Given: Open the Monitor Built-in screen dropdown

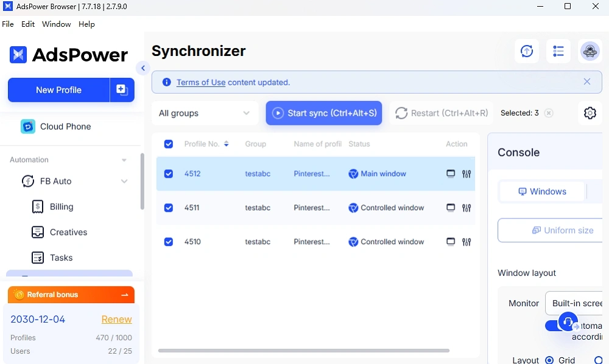Looking at the screenshot, I should tap(576, 303).
